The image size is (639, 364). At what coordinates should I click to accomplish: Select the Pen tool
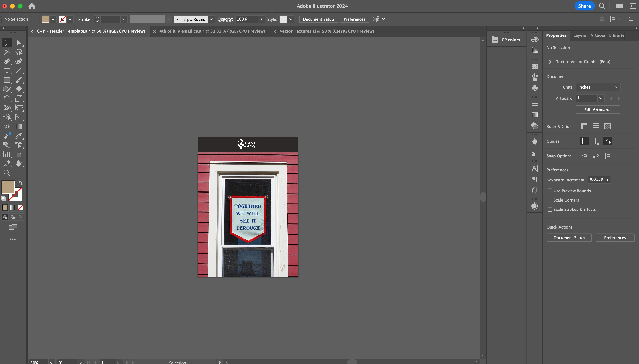point(7,61)
